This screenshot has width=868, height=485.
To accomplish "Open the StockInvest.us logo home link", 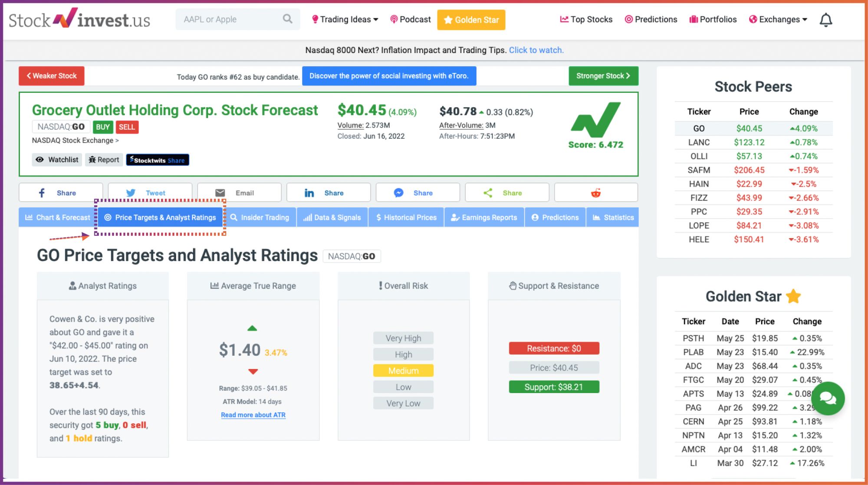I will (x=79, y=19).
